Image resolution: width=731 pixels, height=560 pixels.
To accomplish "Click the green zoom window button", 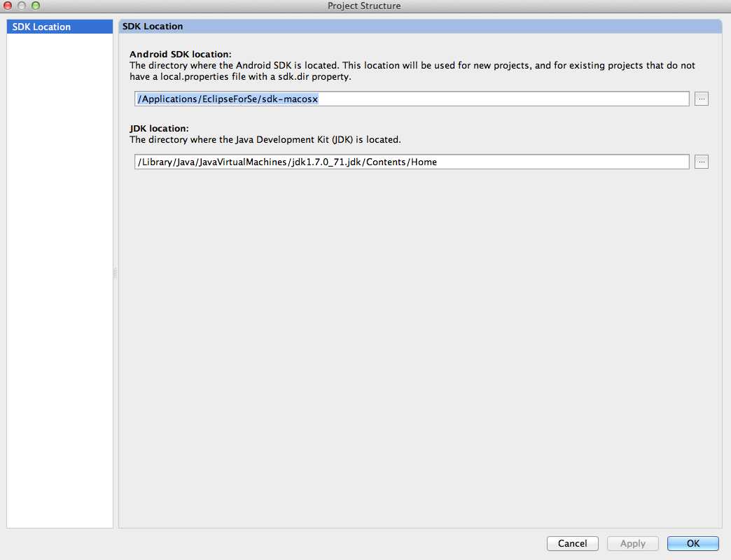I will pyautogui.click(x=36, y=6).
